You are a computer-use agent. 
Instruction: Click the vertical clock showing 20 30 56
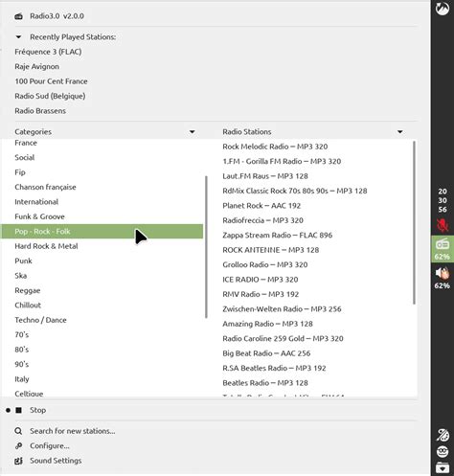[x=443, y=200]
